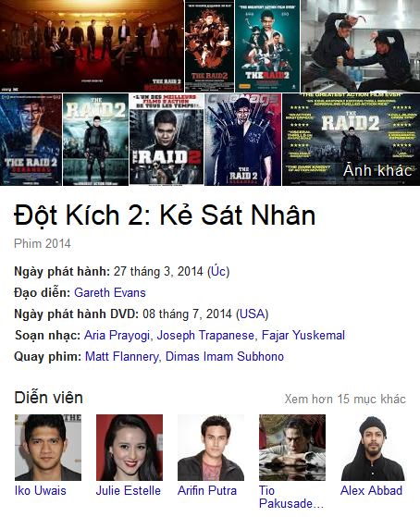Open the kitchen fight scene image
Viewport: 420px width, 517px height.
360,46
